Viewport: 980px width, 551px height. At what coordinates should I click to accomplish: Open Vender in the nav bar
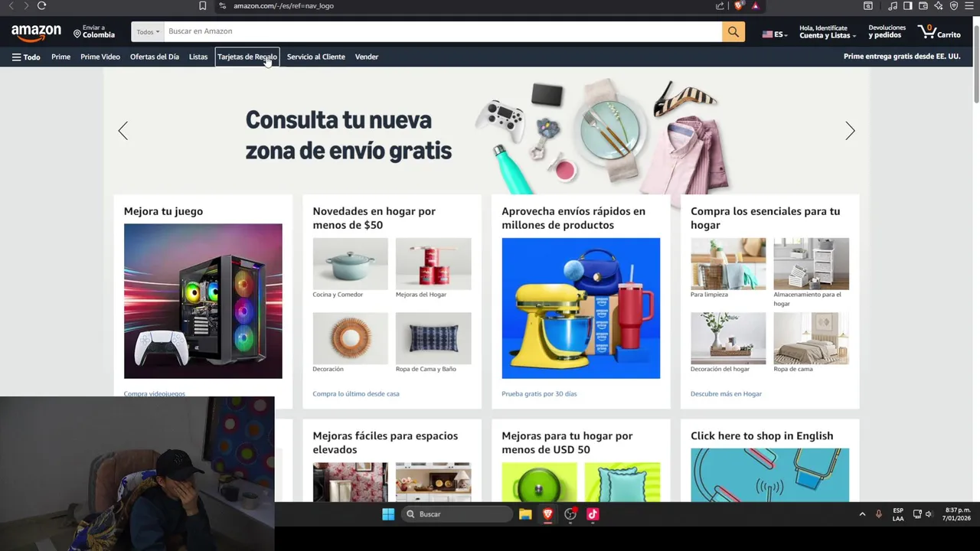367,57
